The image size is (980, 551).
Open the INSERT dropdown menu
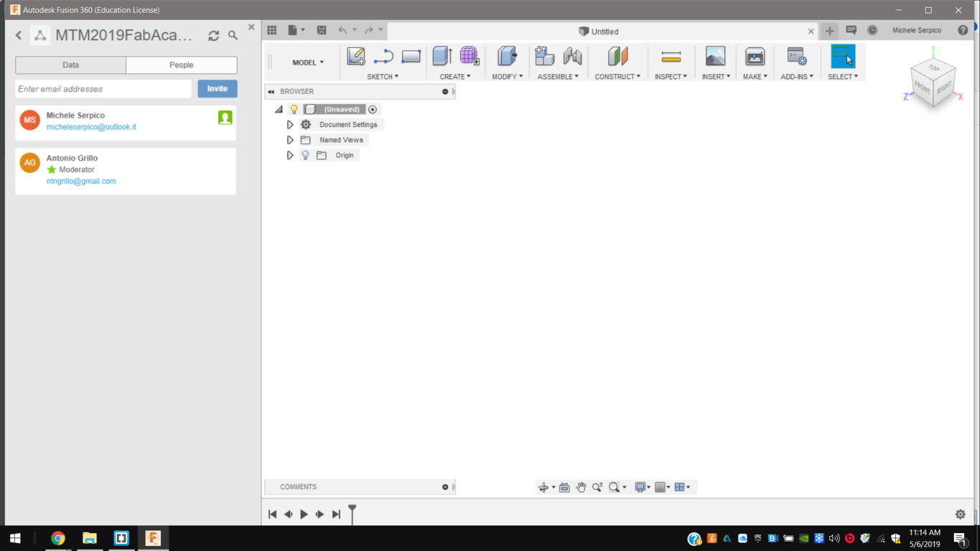[716, 76]
